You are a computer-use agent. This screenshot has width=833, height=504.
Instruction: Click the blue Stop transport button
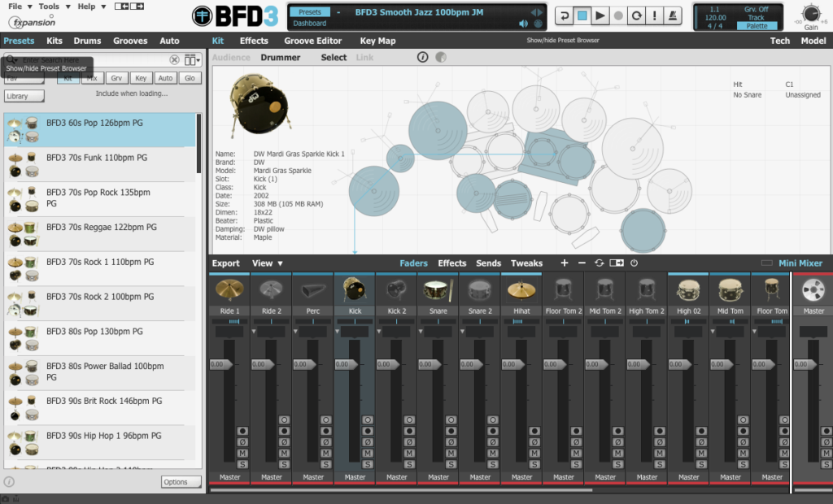coord(582,16)
